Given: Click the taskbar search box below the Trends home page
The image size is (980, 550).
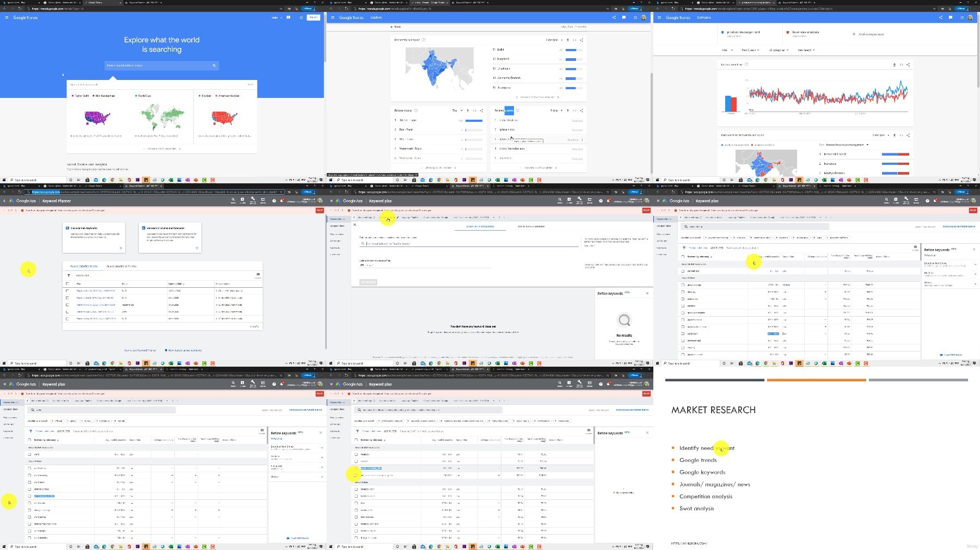Looking at the screenshot, I should click(x=36, y=180).
